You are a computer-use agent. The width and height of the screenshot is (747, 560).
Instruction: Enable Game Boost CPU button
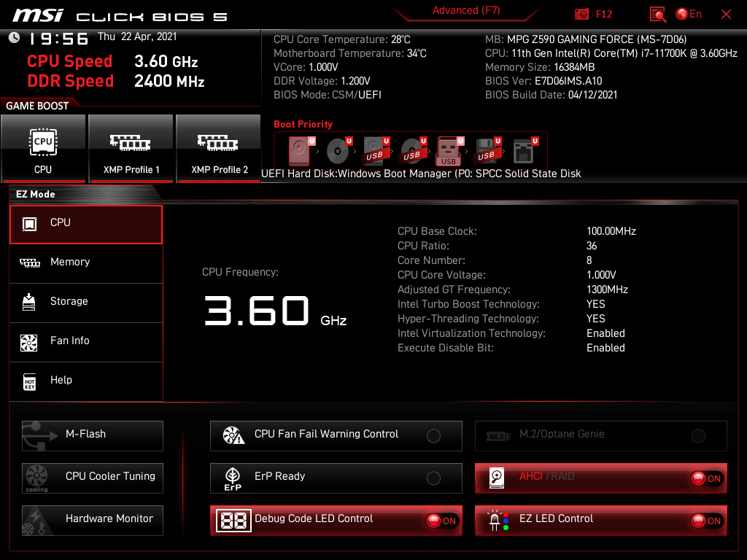[x=43, y=149]
